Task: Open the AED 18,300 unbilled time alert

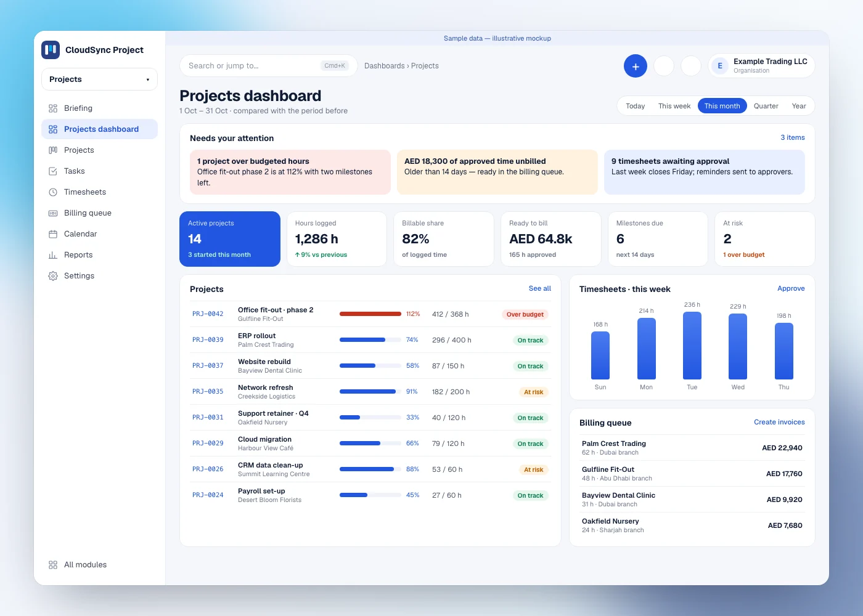Action: coord(497,172)
